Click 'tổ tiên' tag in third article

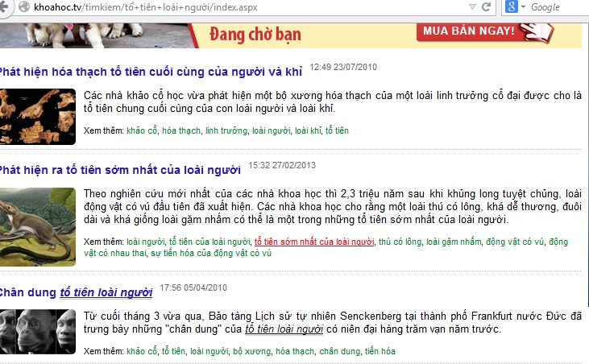coord(173,351)
